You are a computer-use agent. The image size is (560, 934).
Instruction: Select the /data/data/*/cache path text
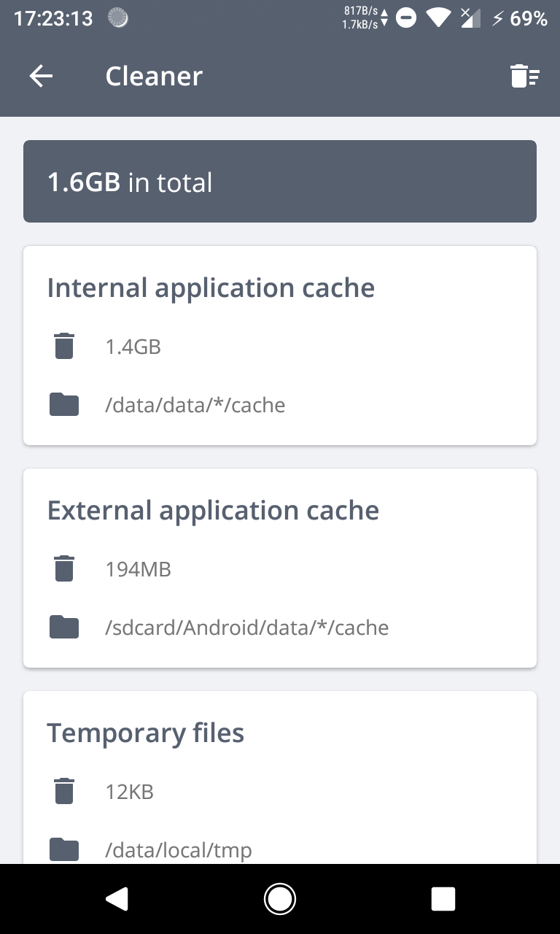point(195,405)
